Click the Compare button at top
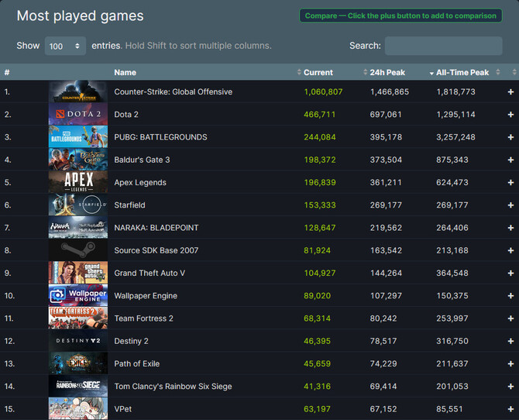The width and height of the screenshot is (519, 420). coord(400,15)
